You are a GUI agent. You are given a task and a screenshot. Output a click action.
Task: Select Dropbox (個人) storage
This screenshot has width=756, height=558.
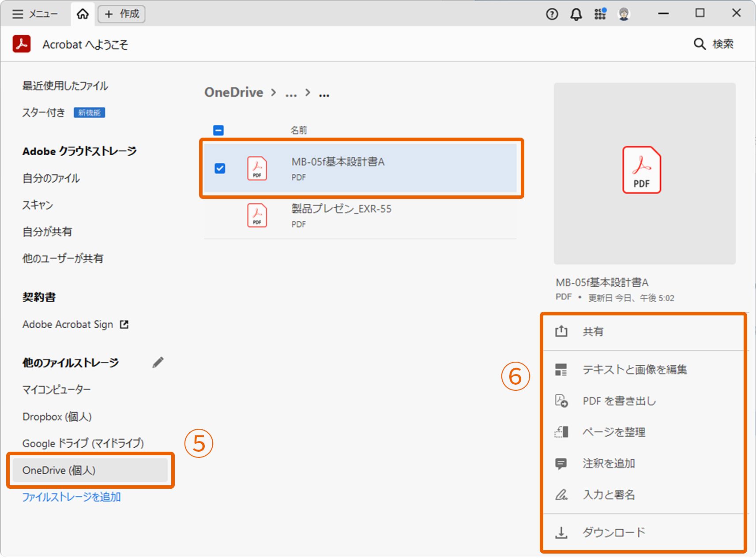coord(57,417)
